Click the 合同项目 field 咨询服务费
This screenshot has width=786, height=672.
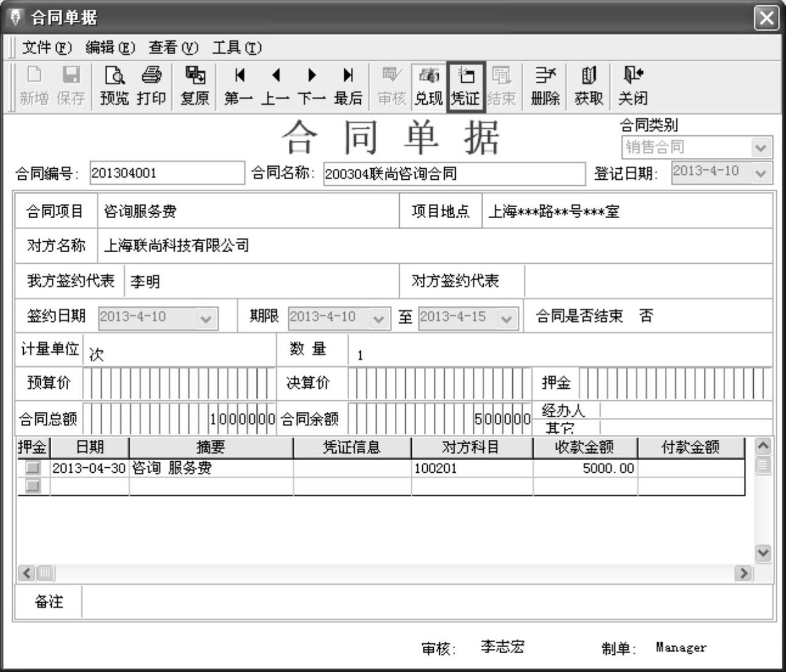coord(248,211)
